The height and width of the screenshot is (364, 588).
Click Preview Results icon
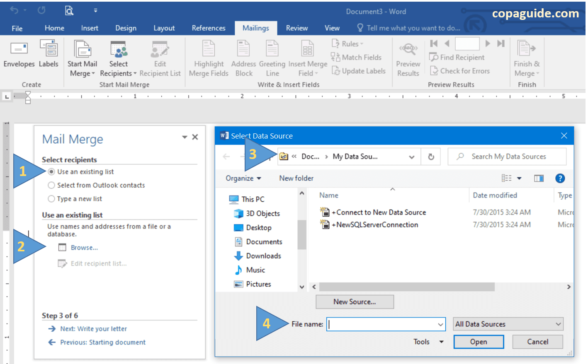click(x=408, y=48)
